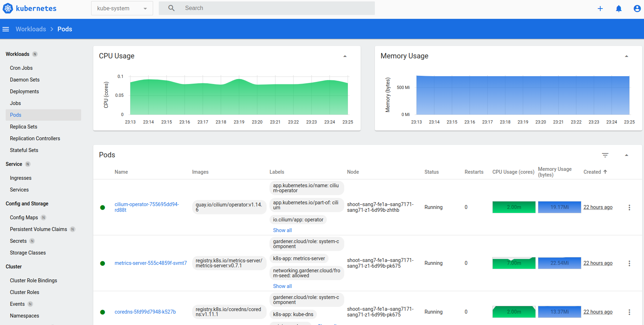Show all labels for cilium-operator pod
The width and height of the screenshot is (644, 325).
pos(282,230)
